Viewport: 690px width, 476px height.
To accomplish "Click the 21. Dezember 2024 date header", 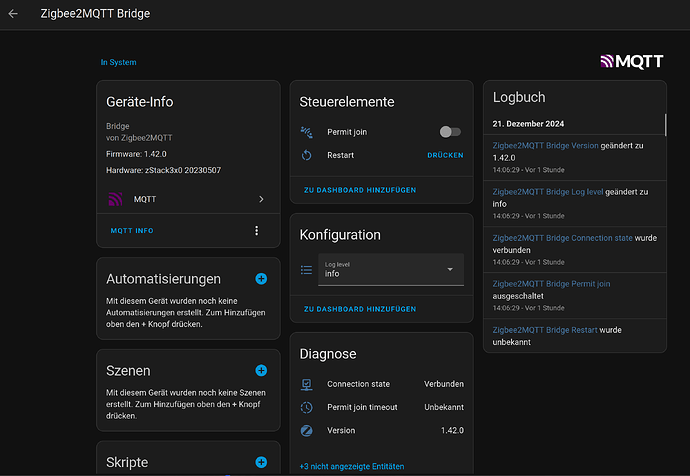I will 528,124.
